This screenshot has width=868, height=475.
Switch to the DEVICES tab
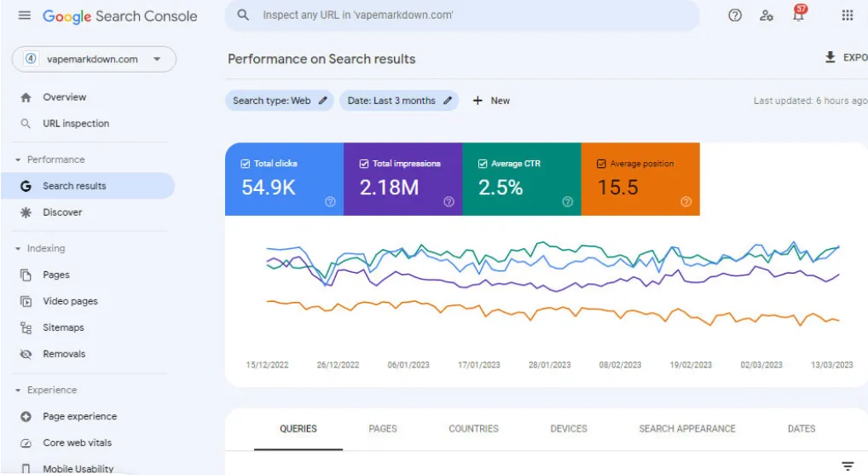(569, 429)
